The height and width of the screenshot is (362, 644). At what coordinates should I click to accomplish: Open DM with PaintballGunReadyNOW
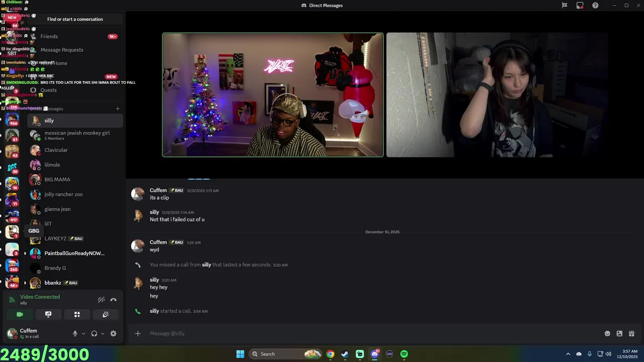click(74, 253)
